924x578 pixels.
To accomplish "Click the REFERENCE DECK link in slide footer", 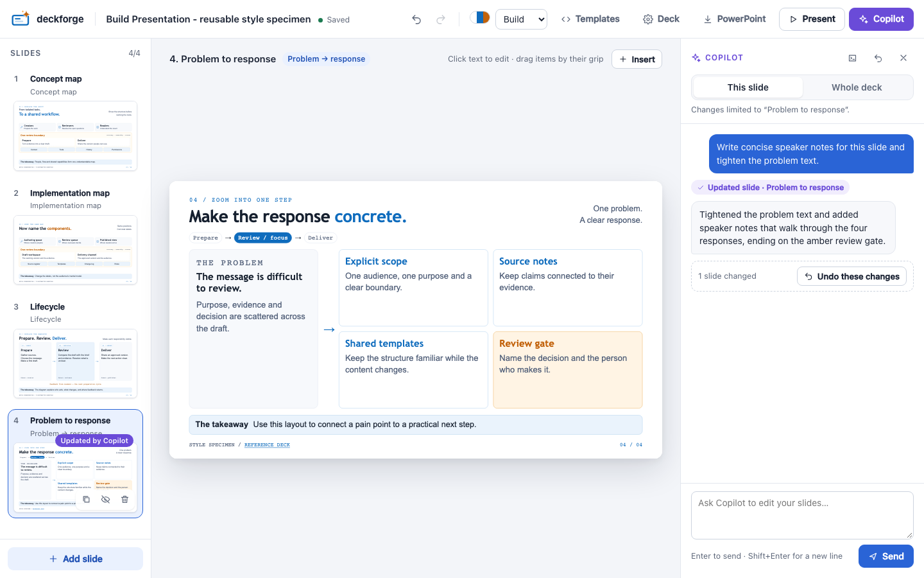I will pyautogui.click(x=267, y=444).
